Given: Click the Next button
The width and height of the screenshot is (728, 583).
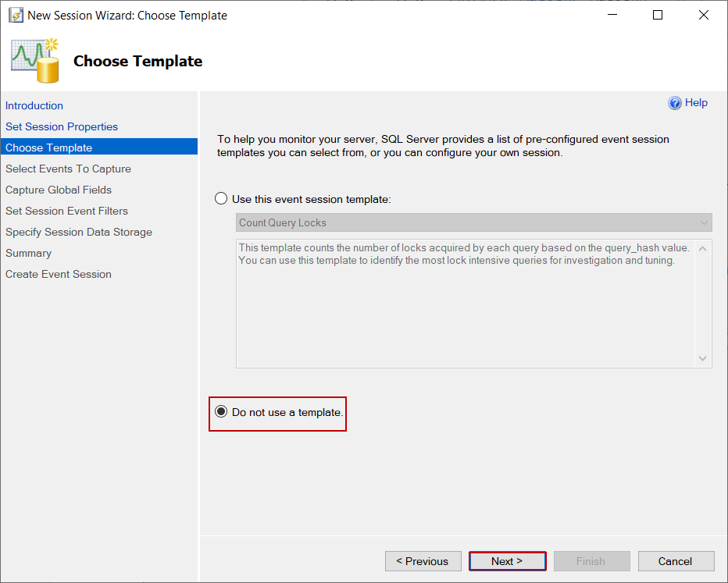Looking at the screenshot, I should [507, 561].
